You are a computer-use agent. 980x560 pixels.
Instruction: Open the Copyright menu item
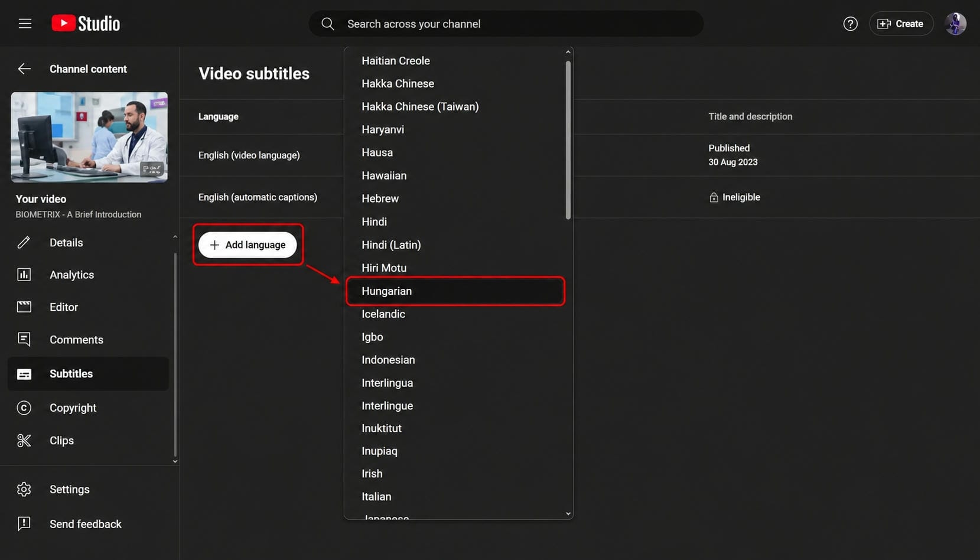(x=89, y=408)
